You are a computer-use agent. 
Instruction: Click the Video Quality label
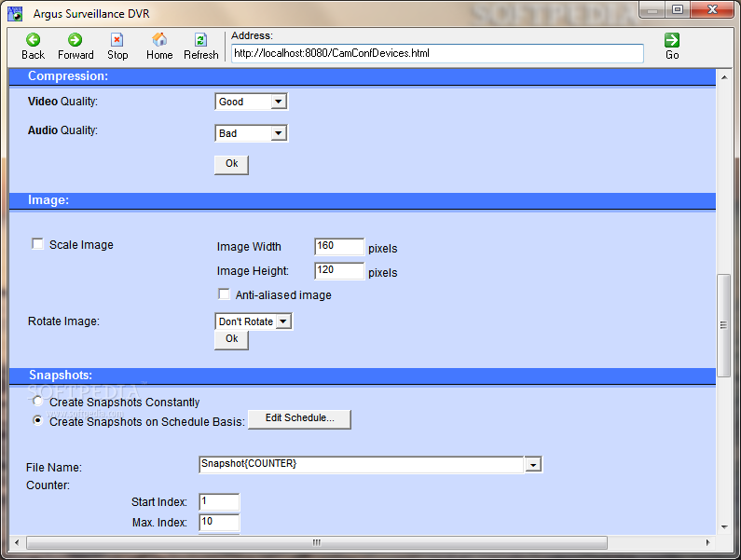point(62,102)
